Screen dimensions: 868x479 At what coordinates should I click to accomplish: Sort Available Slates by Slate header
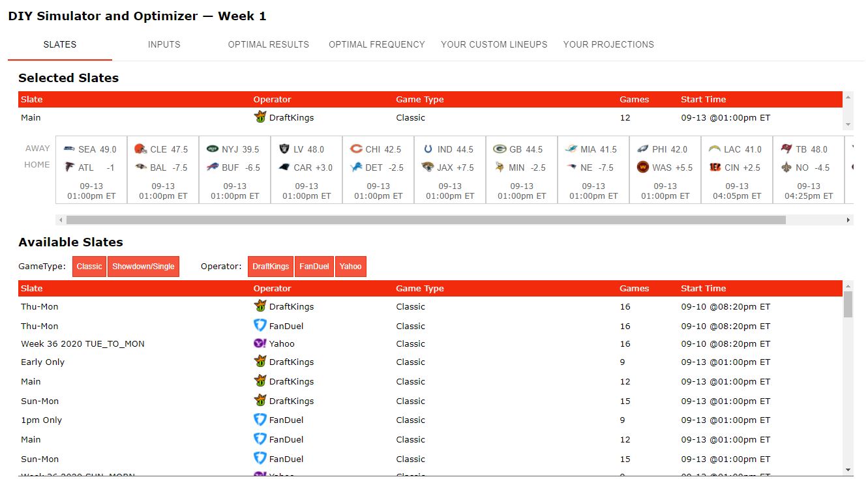coord(31,289)
